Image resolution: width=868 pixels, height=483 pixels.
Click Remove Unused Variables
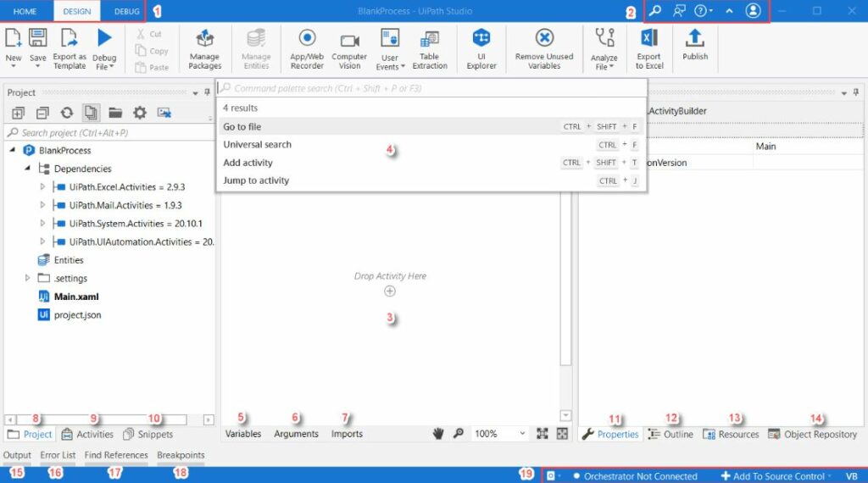tap(544, 50)
